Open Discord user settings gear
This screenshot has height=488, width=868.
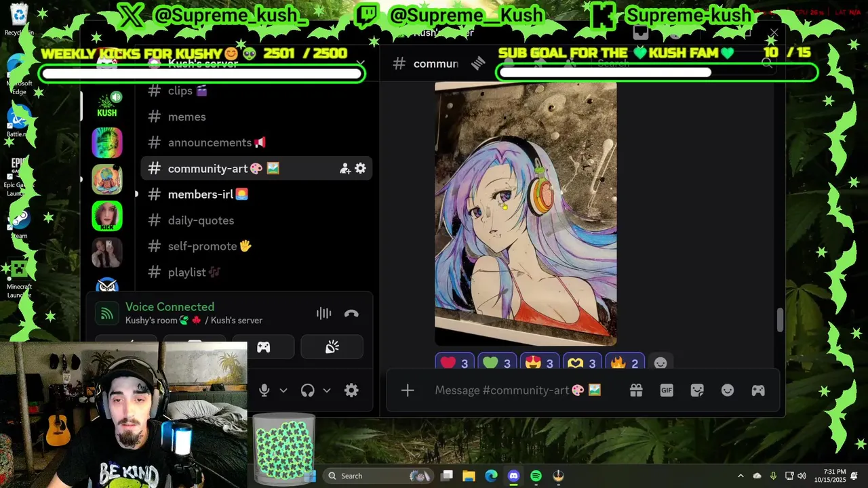[351, 390]
